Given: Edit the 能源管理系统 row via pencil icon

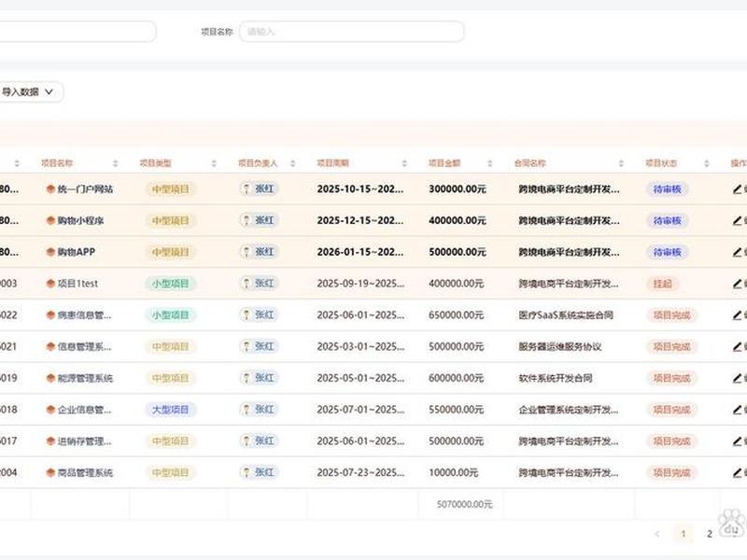Looking at the screenshot, I should [738, 378].
